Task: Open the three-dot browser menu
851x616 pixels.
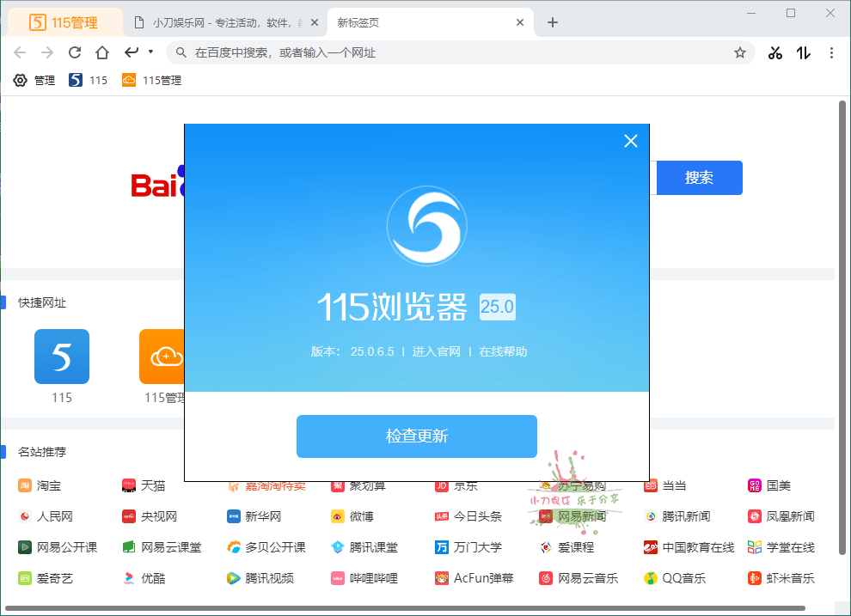Action: coord(831,52)
